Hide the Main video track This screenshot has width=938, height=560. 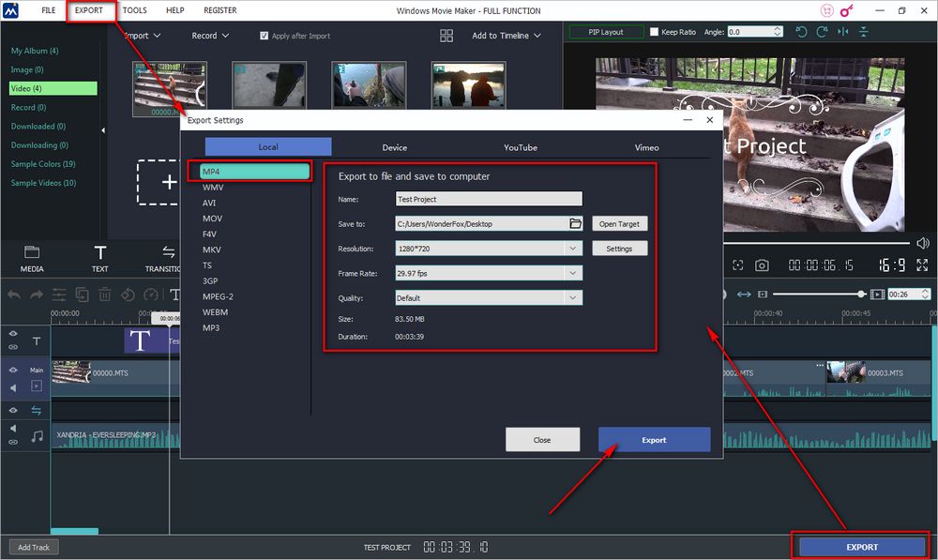click(x=13, y=371)
